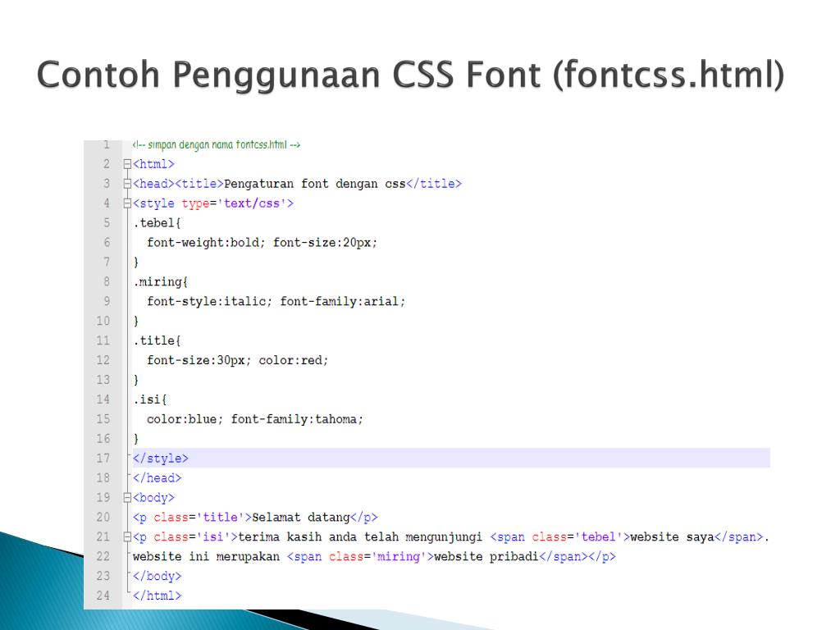Screen dimensions: 840x630
Task: Click the highlighted </style> closing tag
Action: point(161,459)
